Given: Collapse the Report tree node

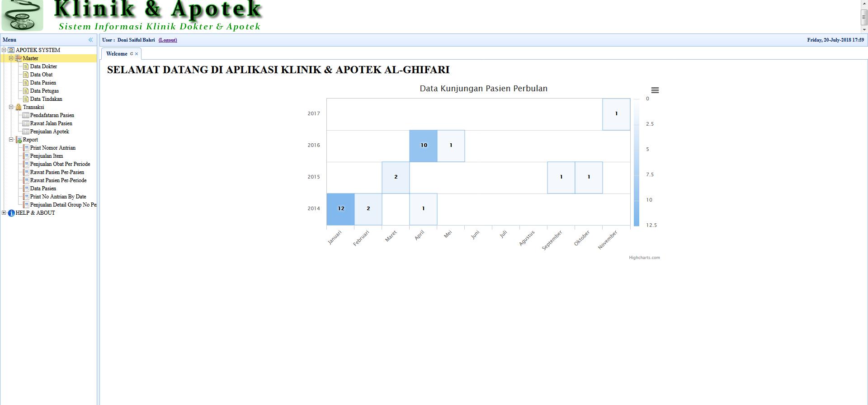Looking at the screenshot, I should (11, 140).
